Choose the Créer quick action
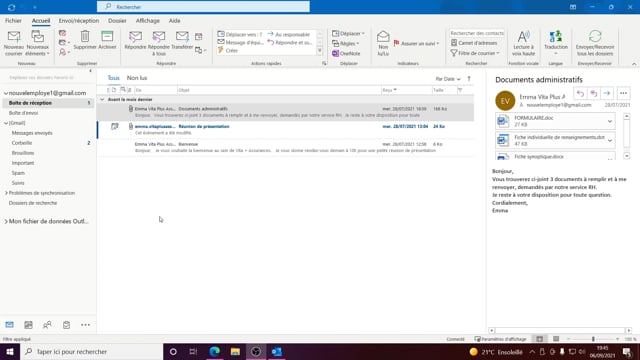This screenshot has width=640, height=360. pos(228,50)
